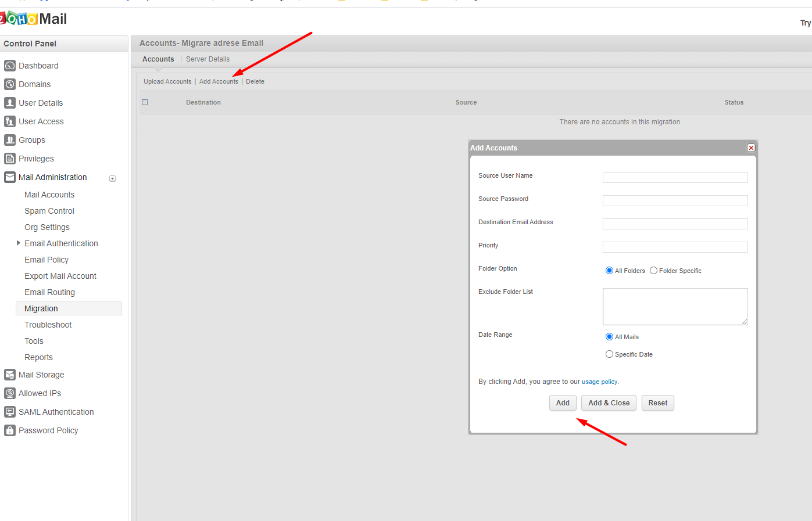
Task: Choose the Specific Date radio option
Action: pyautogui.click(x=609, y=354)
